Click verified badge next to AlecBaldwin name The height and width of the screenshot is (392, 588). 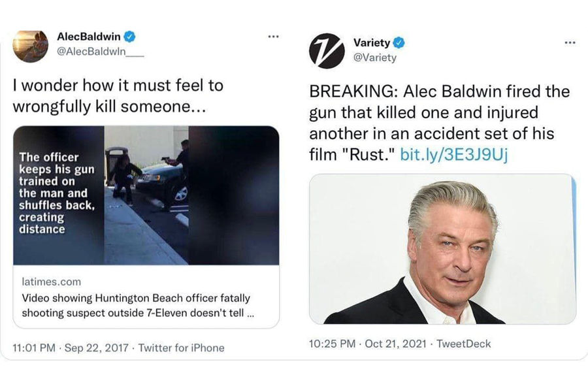pyautogui.click(x=130, y=37)
